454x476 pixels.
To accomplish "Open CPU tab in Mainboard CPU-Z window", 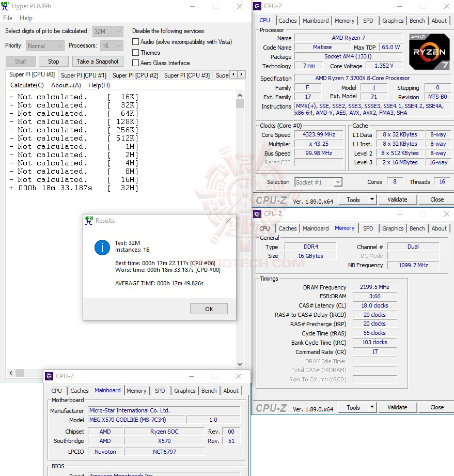I will [x=56, y=391].
